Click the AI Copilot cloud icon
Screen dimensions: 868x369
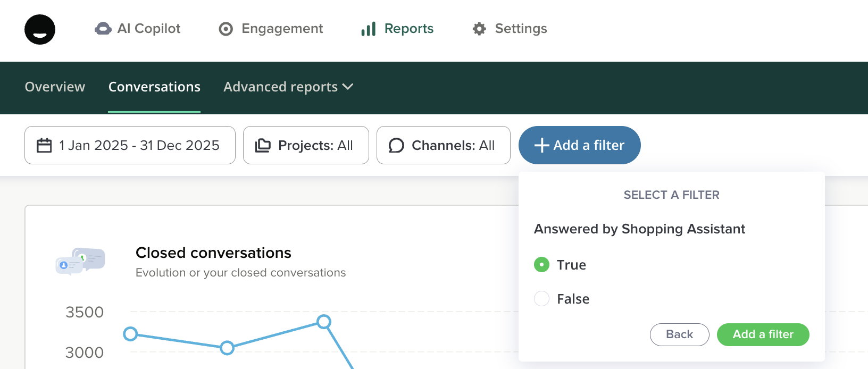coord(103,29)
